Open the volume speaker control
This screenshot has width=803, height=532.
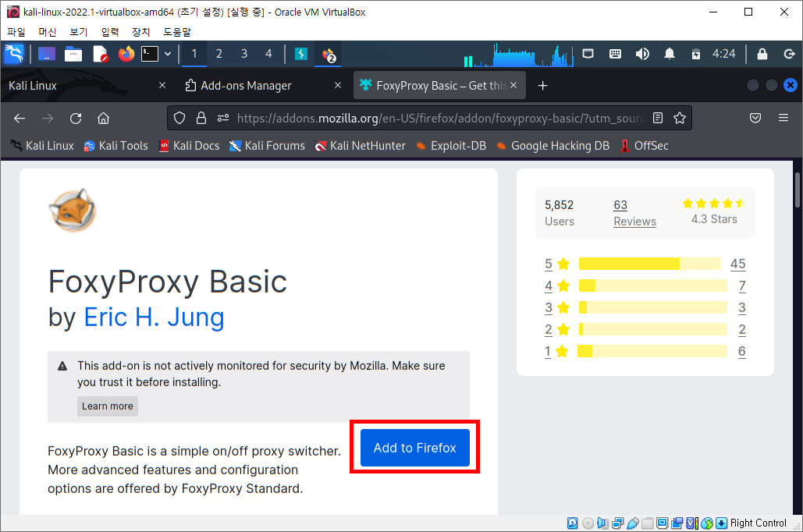[642, 54]
